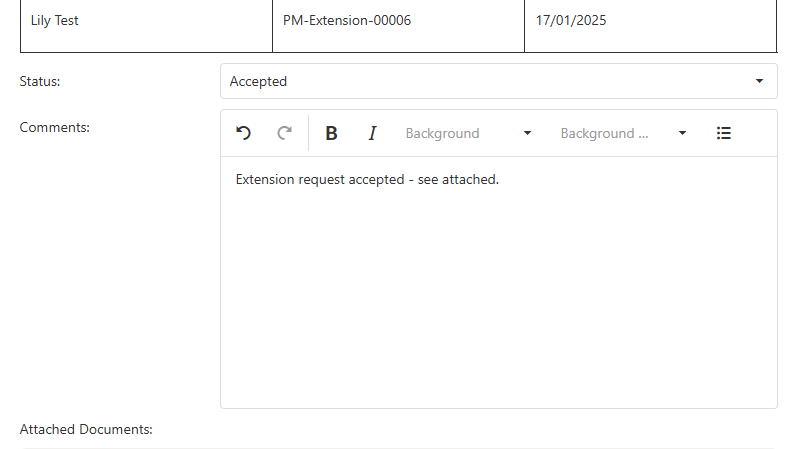804x449 pixels.
Task: Open the first Background color dropdown
Action: pyautogui.click(x=456, y=133)
